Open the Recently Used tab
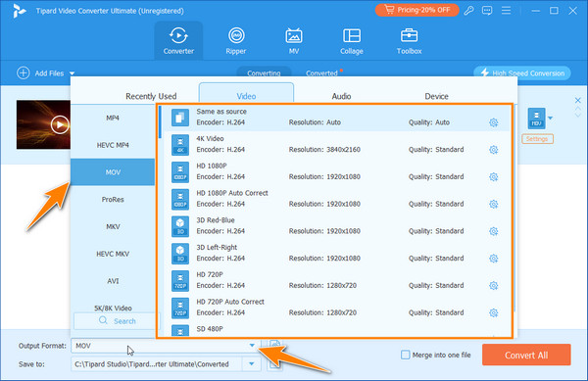The height and width of the screenshot is (381, 588). [151, 96]
